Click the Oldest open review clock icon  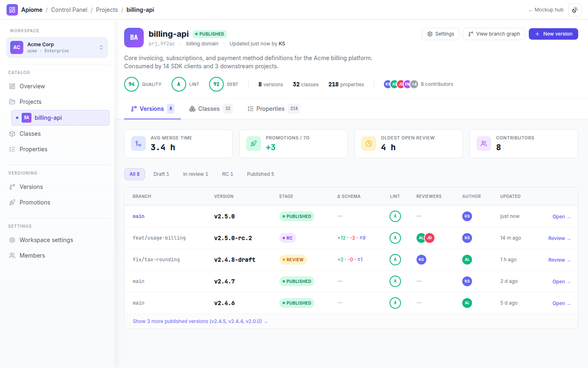pyautogui.click(x=369, y=144)
